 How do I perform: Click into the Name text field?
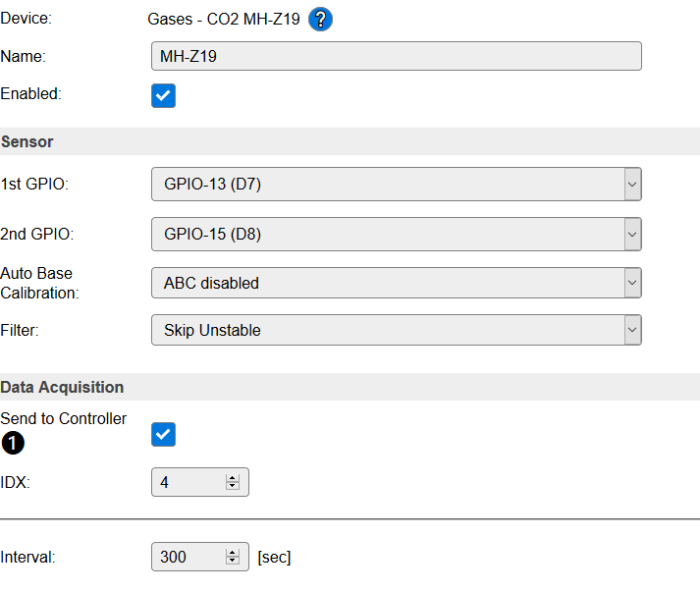[x=396, y=56]
